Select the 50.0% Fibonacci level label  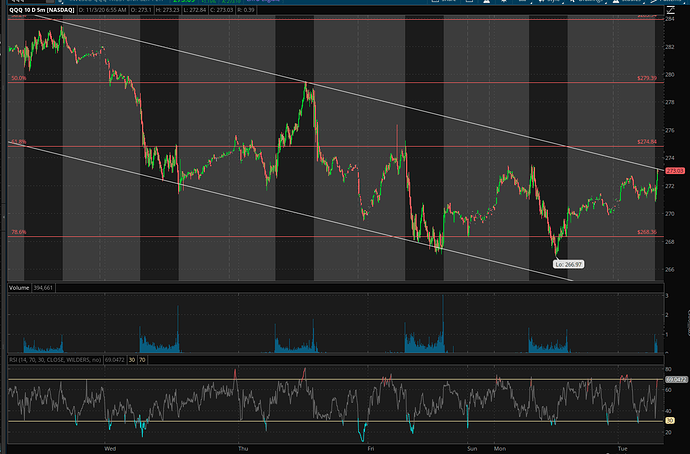pyautogui.click(x=18, y=78)
